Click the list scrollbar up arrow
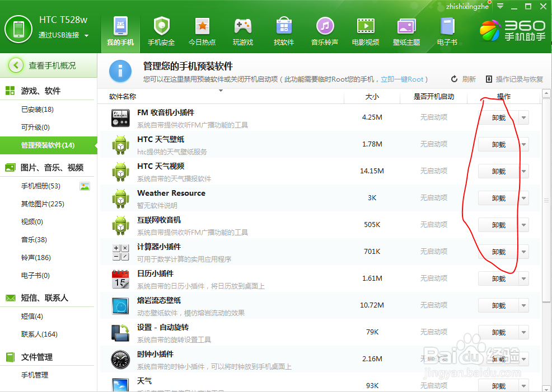 point(546,93)
